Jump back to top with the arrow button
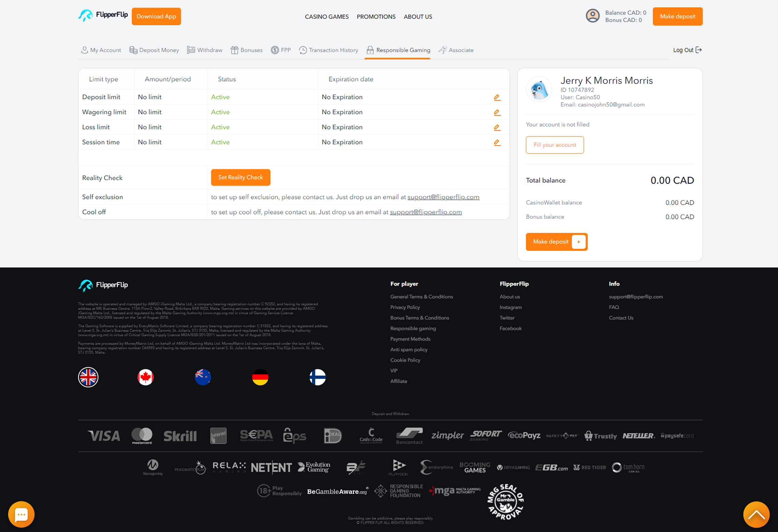This screenshot has width=778, height=532. (757, 514)
